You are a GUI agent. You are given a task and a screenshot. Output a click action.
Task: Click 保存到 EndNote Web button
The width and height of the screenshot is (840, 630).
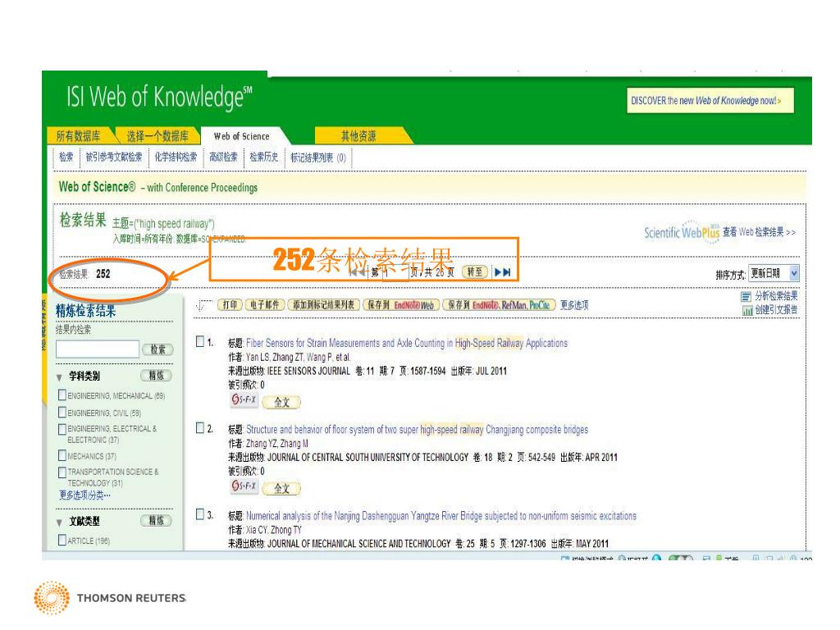[x=401, y=305]
